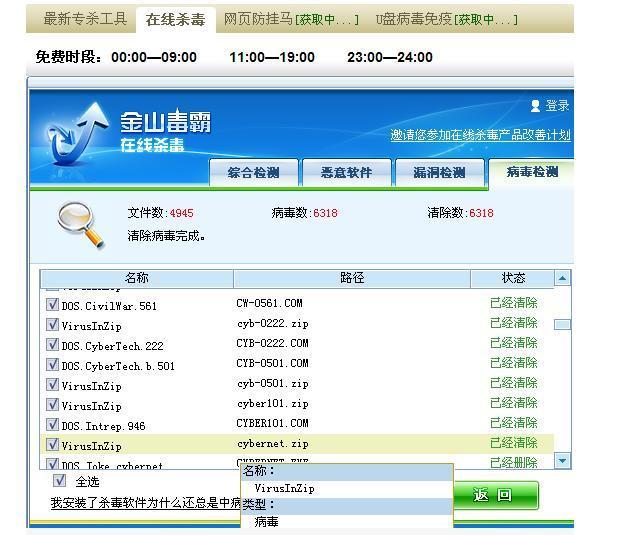
Task: Select the cybernet.zip path cell
Action: coord(273,444)
